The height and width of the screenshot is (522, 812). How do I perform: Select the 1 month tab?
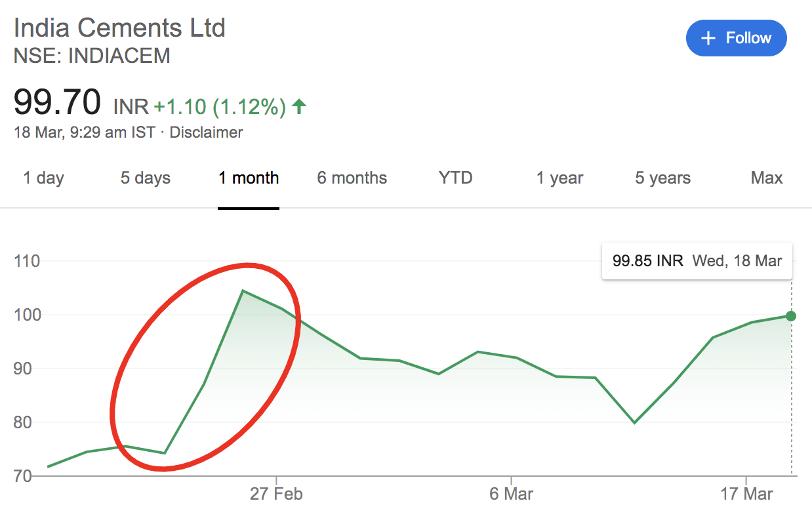click(249, 178)
